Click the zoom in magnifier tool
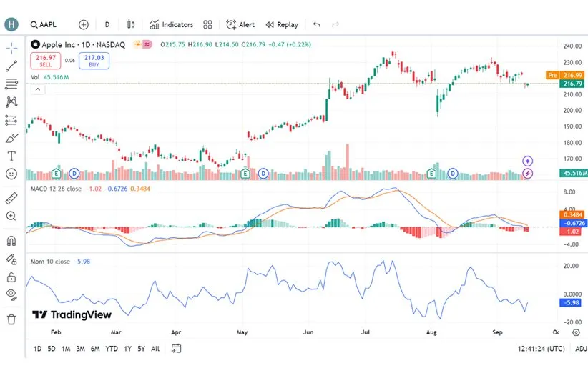Image resolution: width=588 pixels, height=373 pixels. tap(11, 216)
